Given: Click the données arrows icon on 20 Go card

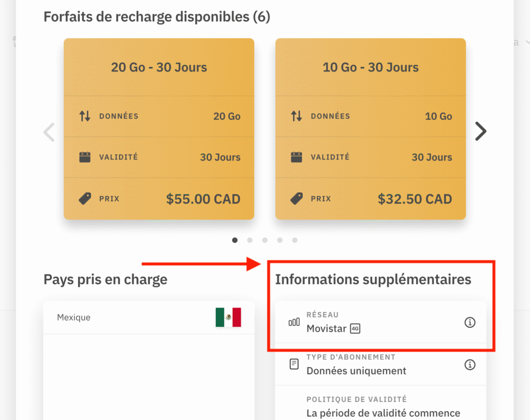Looking at the screenshot, I should point(86,116).
